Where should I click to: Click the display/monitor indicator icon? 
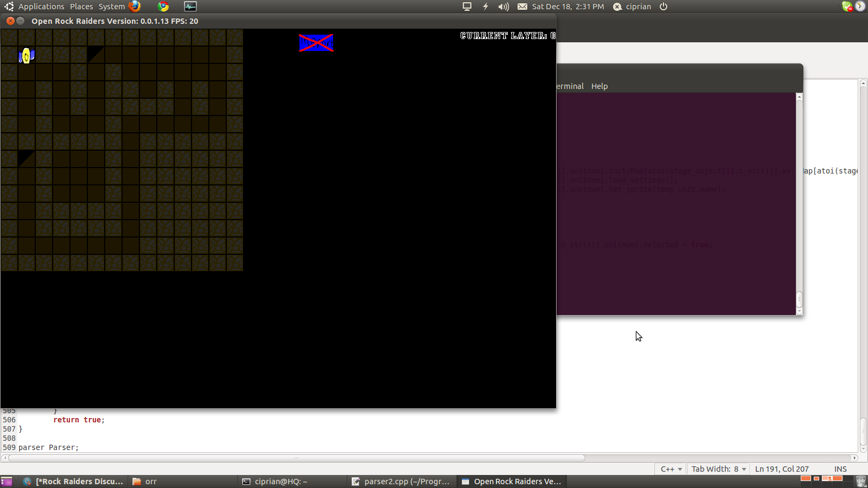467,7
